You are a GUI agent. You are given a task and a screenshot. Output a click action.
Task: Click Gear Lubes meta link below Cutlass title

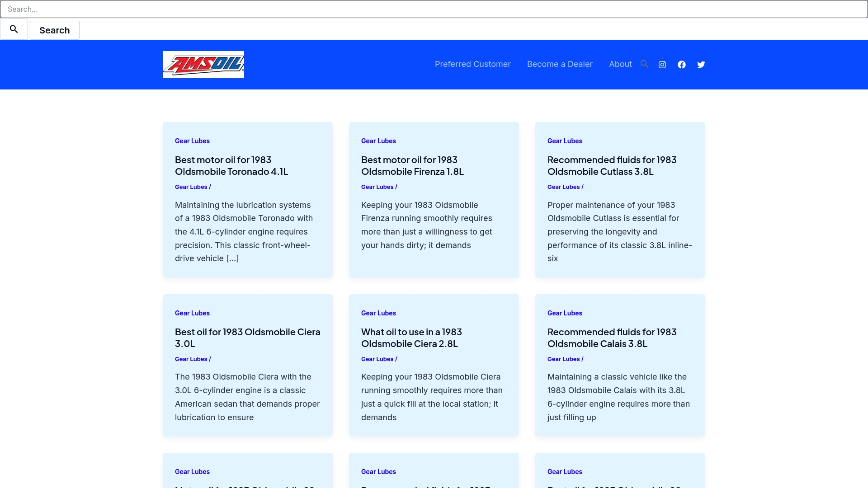[563, 187]
